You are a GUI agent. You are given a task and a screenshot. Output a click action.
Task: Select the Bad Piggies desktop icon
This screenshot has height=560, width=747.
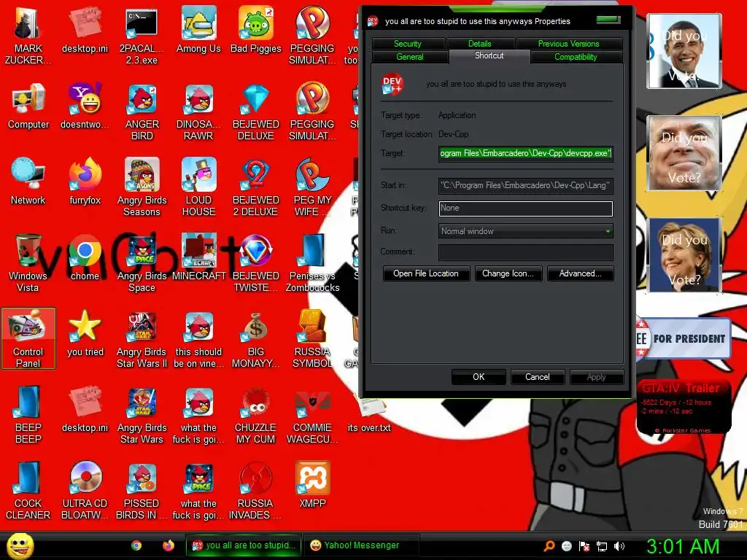(x=256, y=29)
